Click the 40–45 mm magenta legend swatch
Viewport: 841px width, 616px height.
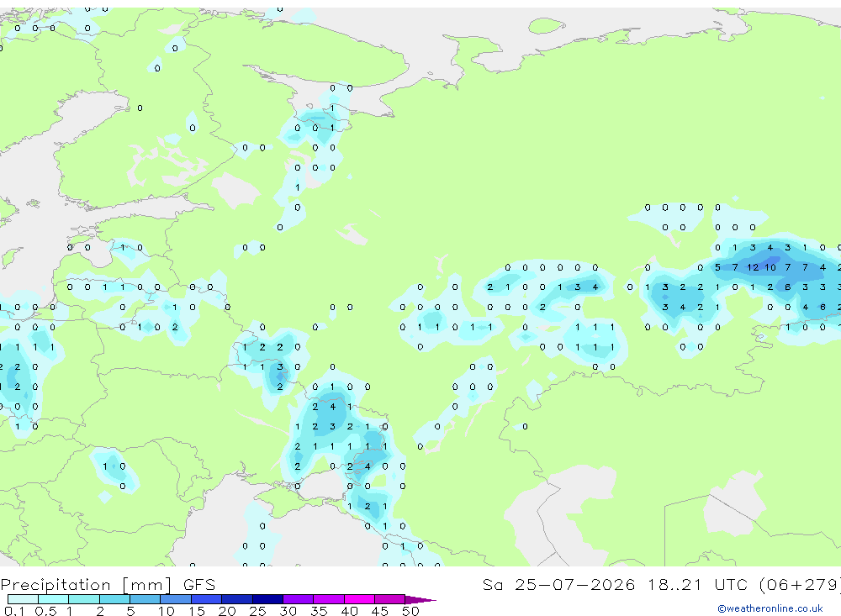359,599
